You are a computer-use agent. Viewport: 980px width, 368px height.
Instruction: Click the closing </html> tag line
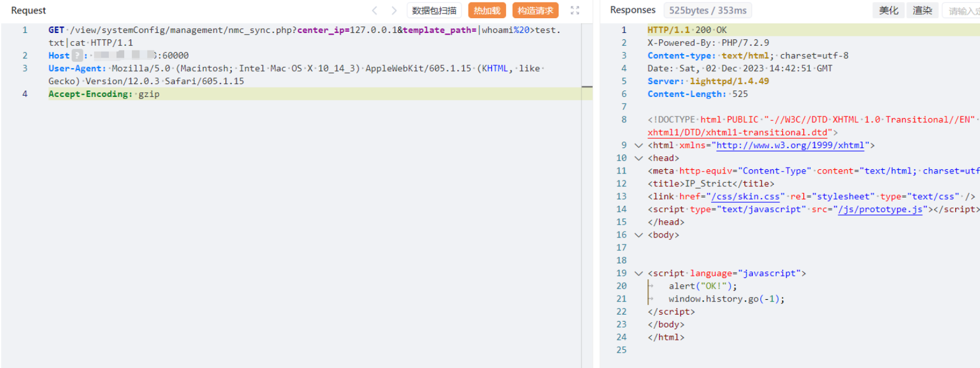click(666, 337)
